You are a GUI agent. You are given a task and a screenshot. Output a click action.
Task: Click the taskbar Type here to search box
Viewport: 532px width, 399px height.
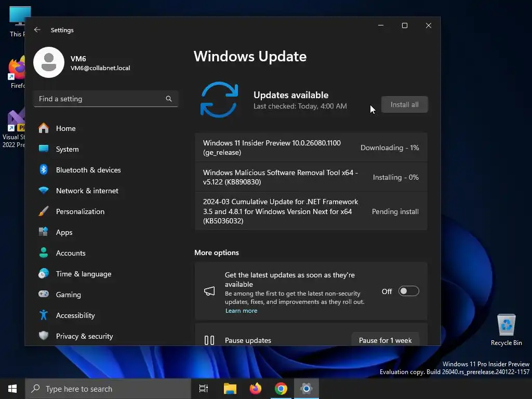point(108,389)
